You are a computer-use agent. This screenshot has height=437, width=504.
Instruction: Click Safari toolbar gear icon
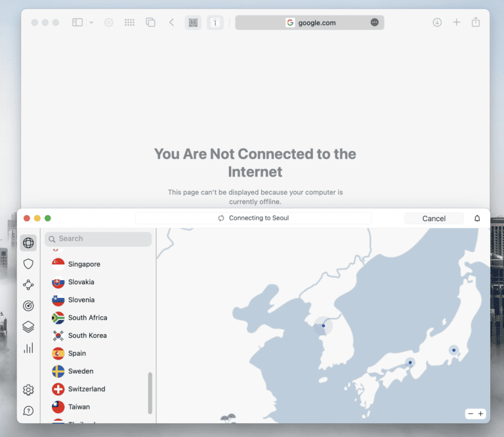(109, 22)
